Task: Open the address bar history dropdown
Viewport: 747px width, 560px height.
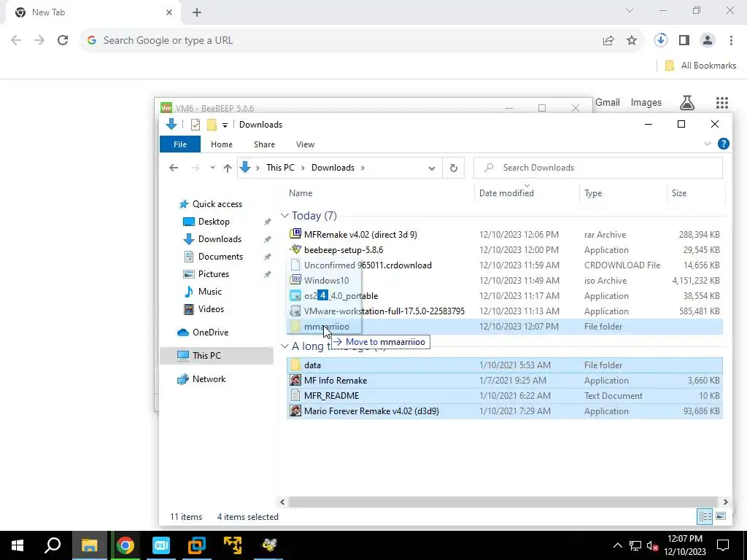Action: (x=432, y=168)
